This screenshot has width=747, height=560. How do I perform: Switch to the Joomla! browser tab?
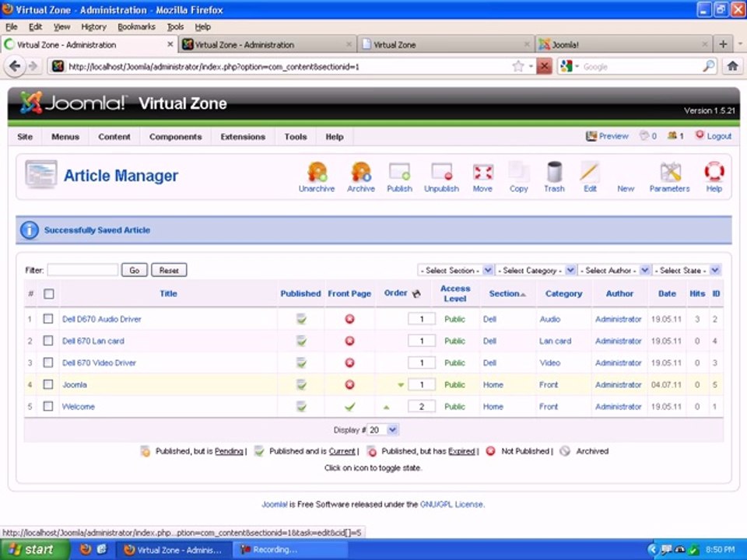click(623, 44)
